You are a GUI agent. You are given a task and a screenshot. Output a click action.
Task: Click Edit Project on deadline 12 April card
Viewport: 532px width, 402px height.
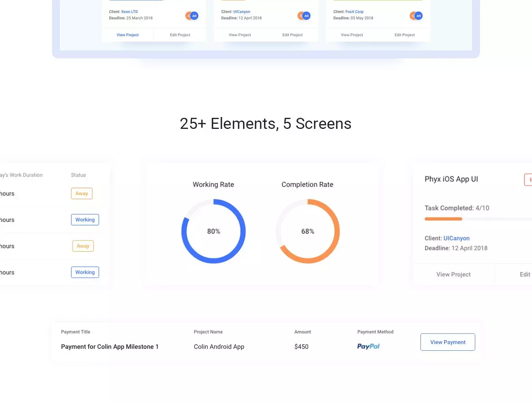292,35
